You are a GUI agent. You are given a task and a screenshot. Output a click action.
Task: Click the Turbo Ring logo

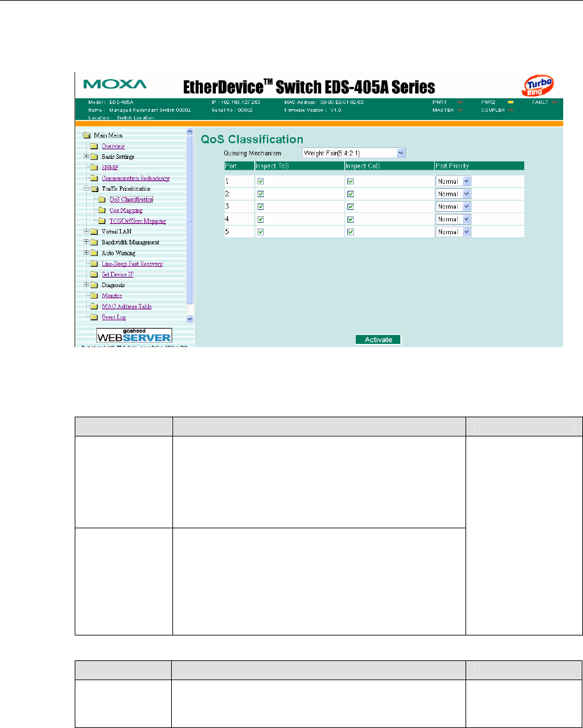click(538, 86)
